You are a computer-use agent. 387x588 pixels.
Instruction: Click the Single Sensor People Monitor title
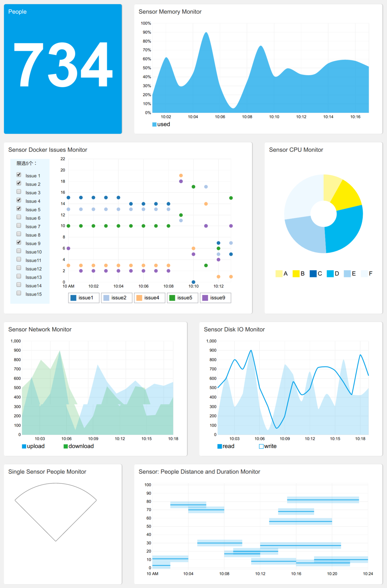click(x=47, y=472)
